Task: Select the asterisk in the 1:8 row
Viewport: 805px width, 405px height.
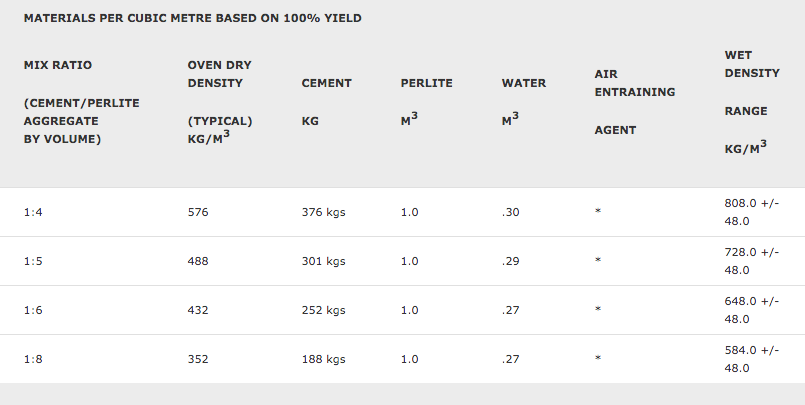Action: (598, 358)
